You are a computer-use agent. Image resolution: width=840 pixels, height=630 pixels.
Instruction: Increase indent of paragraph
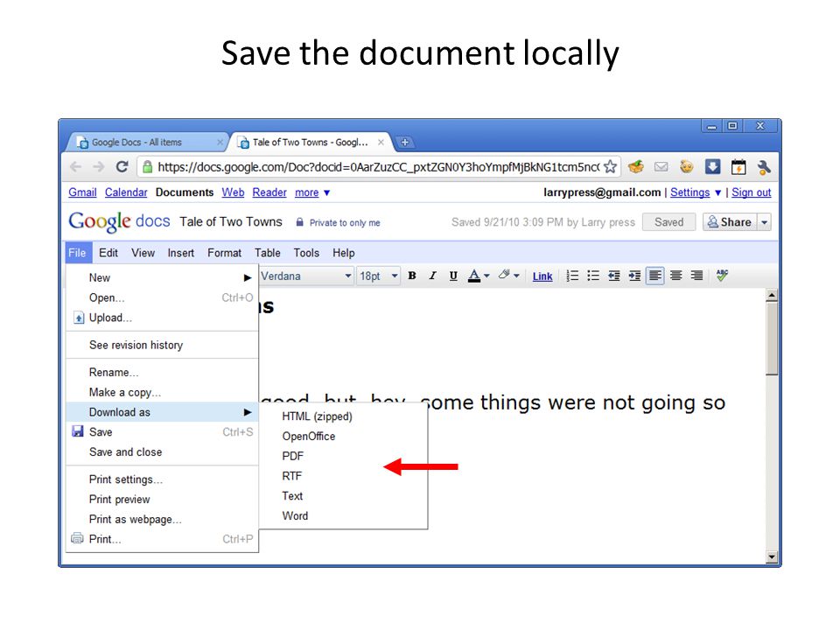click(x=634, y=276)
